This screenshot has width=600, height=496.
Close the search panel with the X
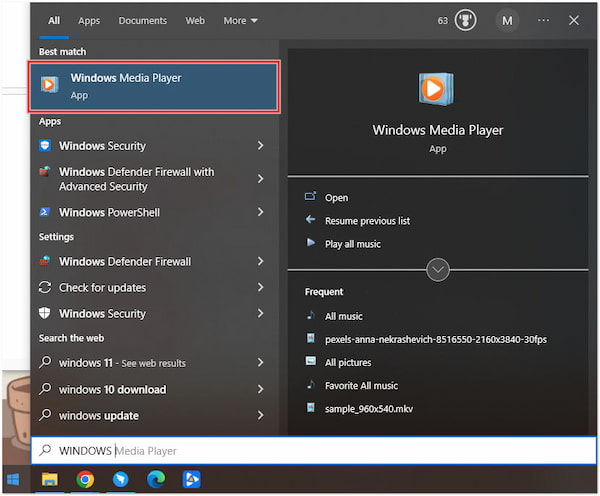pyautogui.click(x=574, y=20)
